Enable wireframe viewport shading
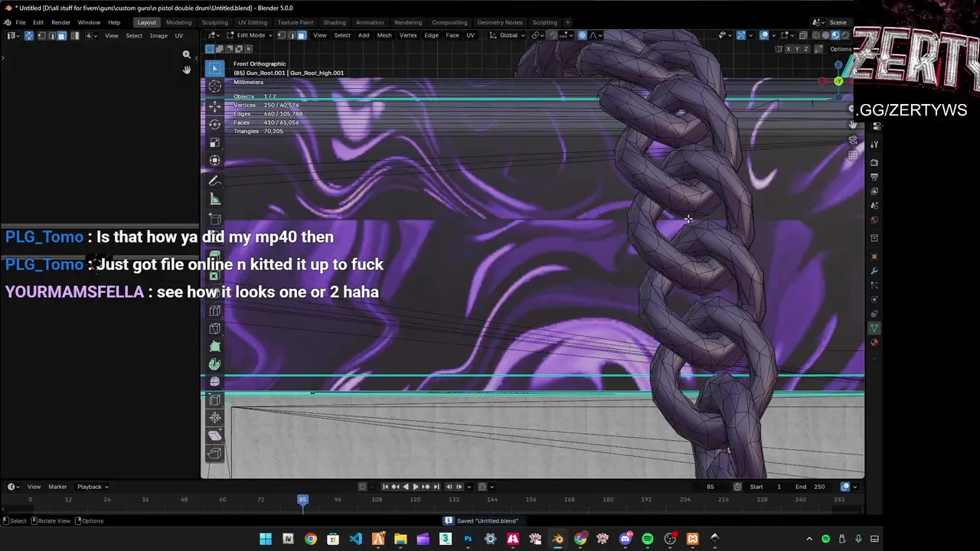The width and height of the screenshot is (980, 551). click(815, 35)
